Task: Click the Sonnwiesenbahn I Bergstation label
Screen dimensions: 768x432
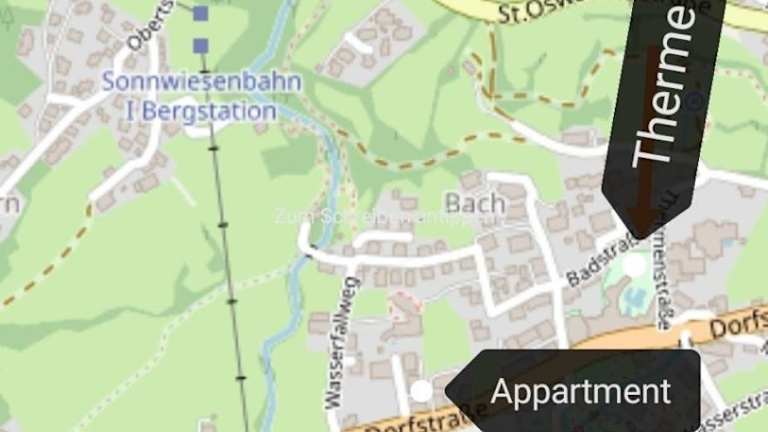Action: (201, 96)
